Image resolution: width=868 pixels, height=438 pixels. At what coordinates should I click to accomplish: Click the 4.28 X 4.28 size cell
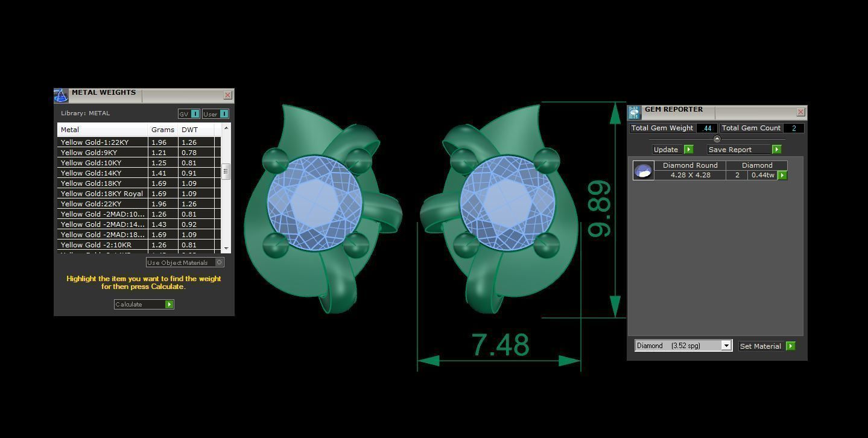pyautogui.click(x=690, y=175)
